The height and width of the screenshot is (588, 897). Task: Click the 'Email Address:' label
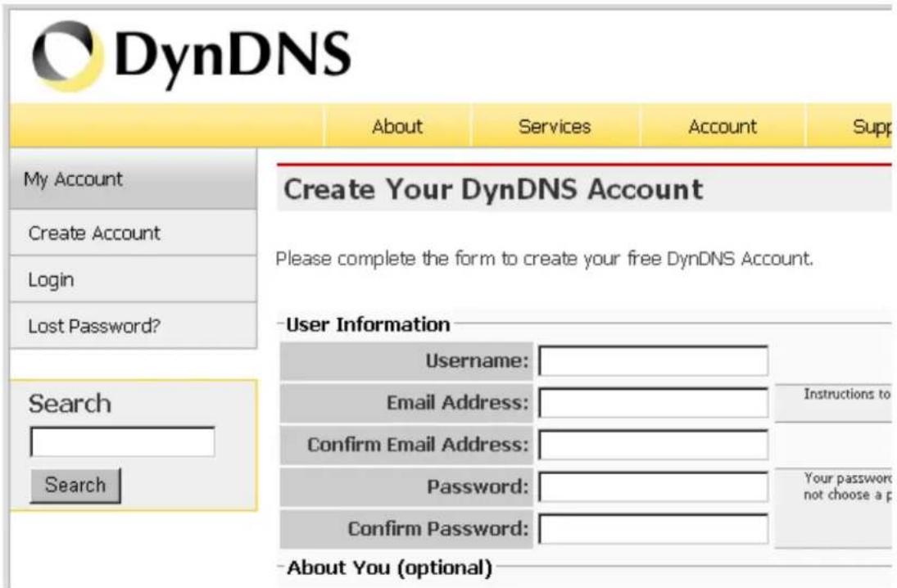click(458, 403)
